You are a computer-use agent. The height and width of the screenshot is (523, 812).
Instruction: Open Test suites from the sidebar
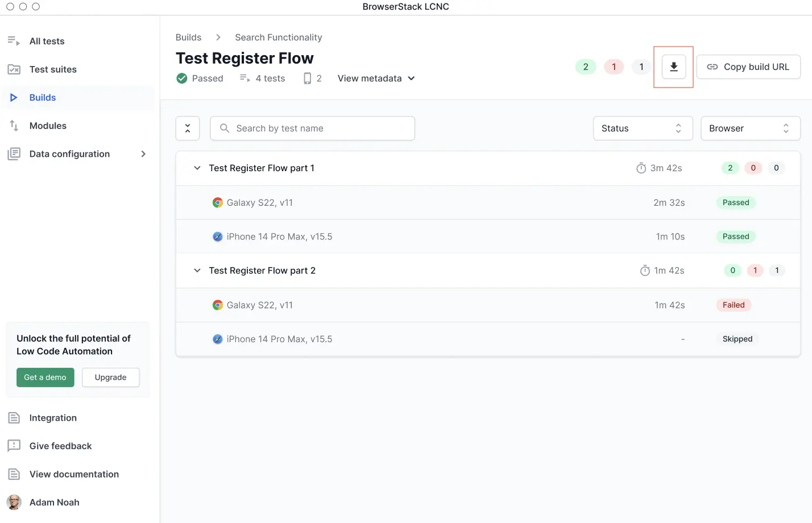(x=52, y=69)
